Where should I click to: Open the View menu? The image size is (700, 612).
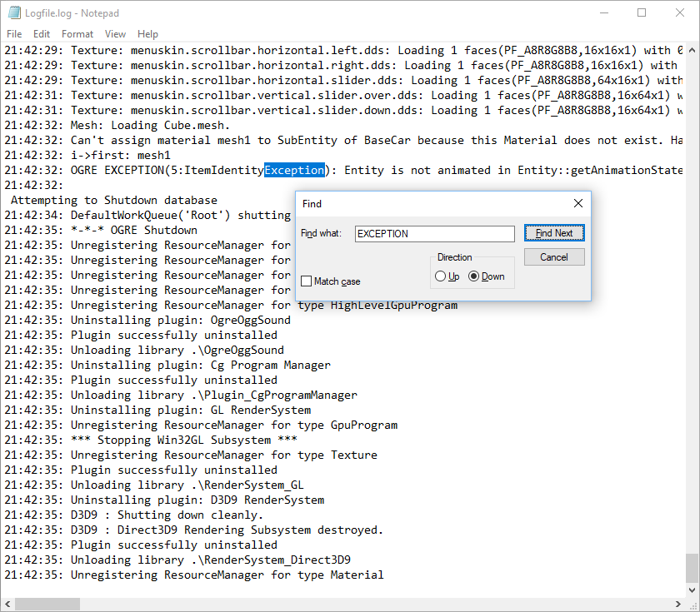coord(116,34)
